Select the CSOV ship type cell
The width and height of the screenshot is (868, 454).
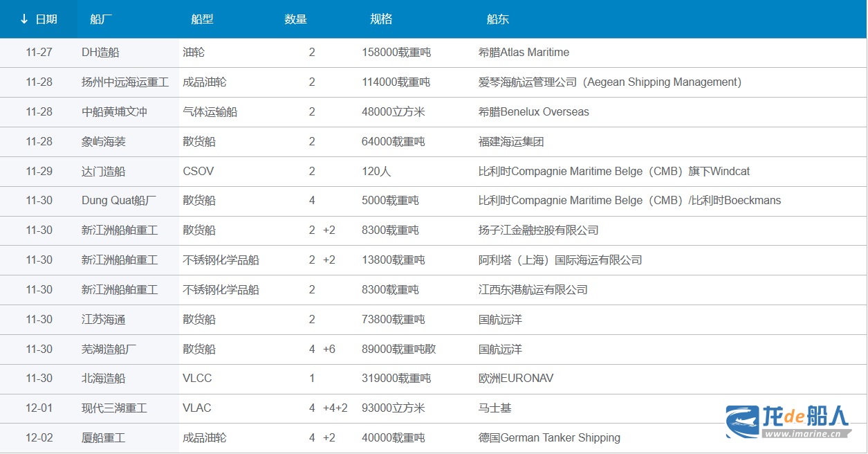tap(198, 172)
